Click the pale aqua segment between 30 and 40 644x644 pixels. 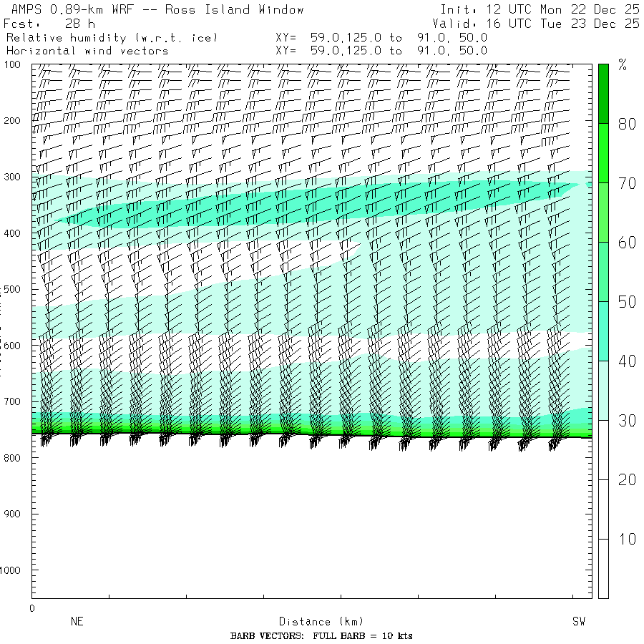[x=603, y=390]
